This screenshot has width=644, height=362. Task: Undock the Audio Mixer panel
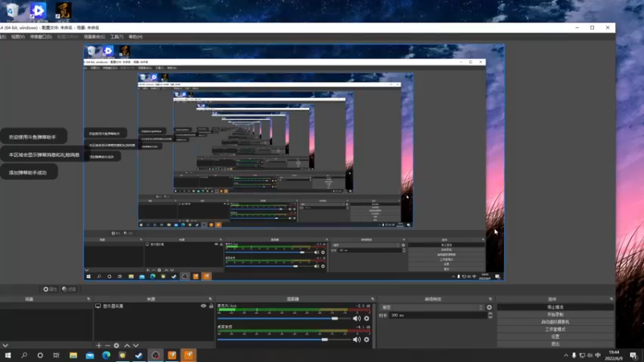[x=373, y=298]
